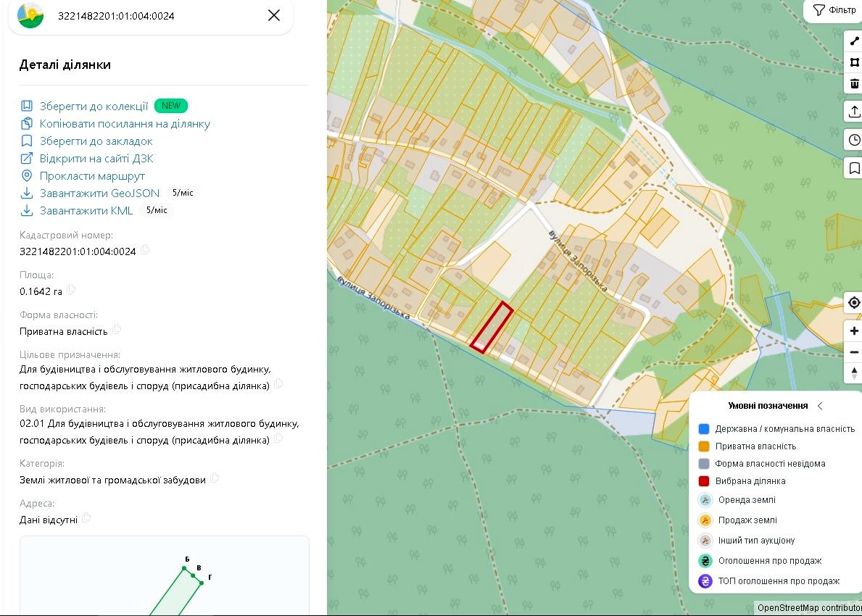Image resolution: width=862 pixels, height=616 pixels.
Task: Copy the area value 0.1642 га
Action: [71, 289]
